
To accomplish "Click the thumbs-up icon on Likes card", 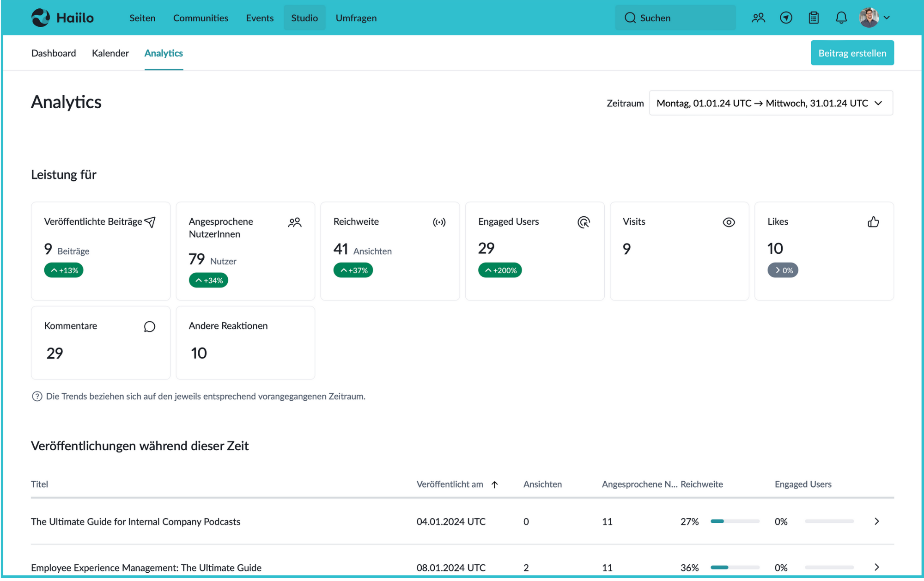I will tap(873, 222).
